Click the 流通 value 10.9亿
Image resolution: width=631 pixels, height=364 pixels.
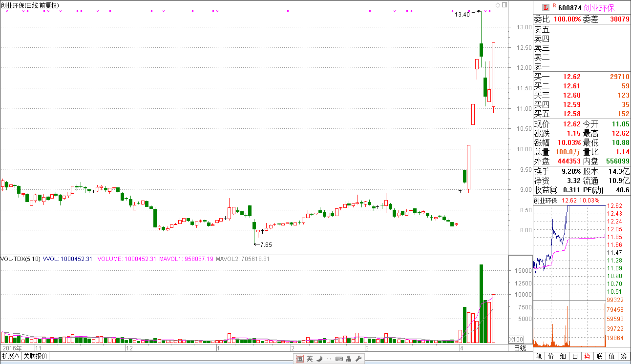[x=619, y=181]
